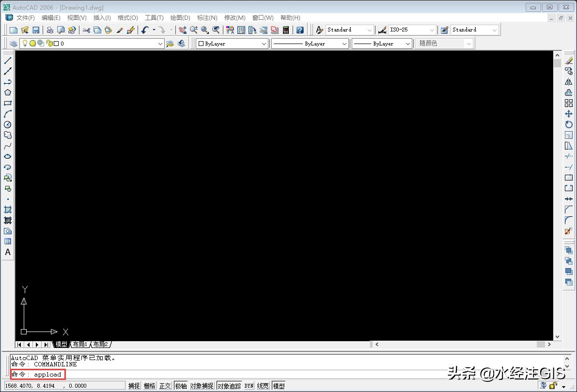Select the Line tool in draw toolbar
Image resolution: width=577 pixels, height=392 pixels.
click(x=8, y=60)
